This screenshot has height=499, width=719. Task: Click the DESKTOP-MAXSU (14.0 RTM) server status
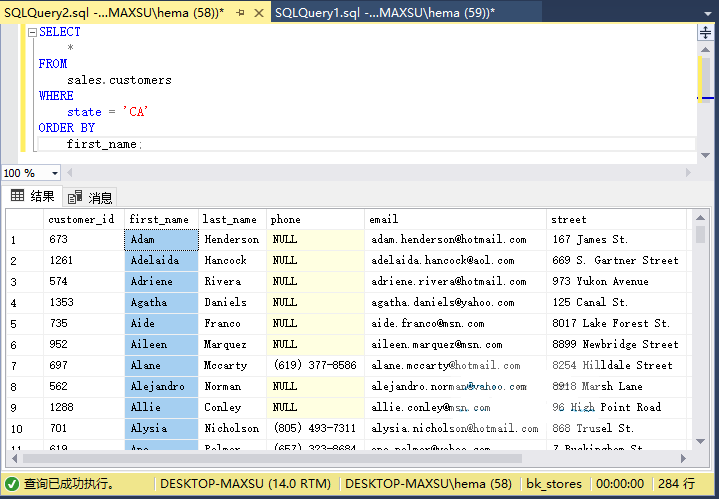pos(245,484)
